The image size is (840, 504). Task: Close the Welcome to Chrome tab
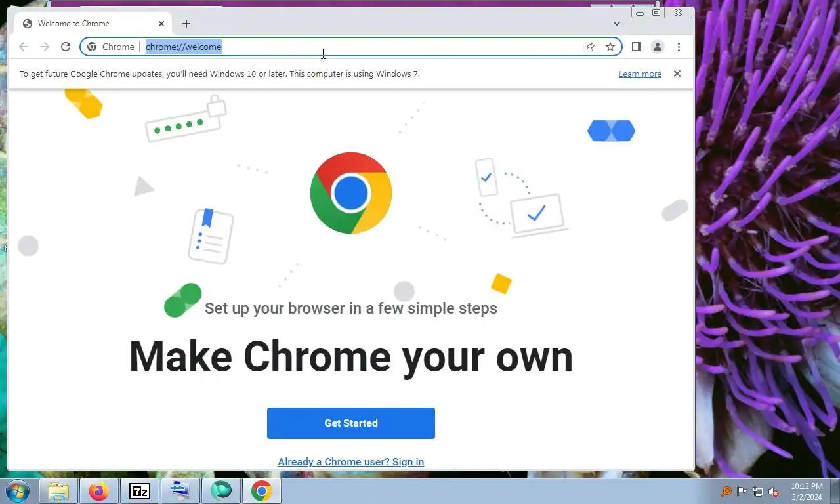click(x=161, y=24)
